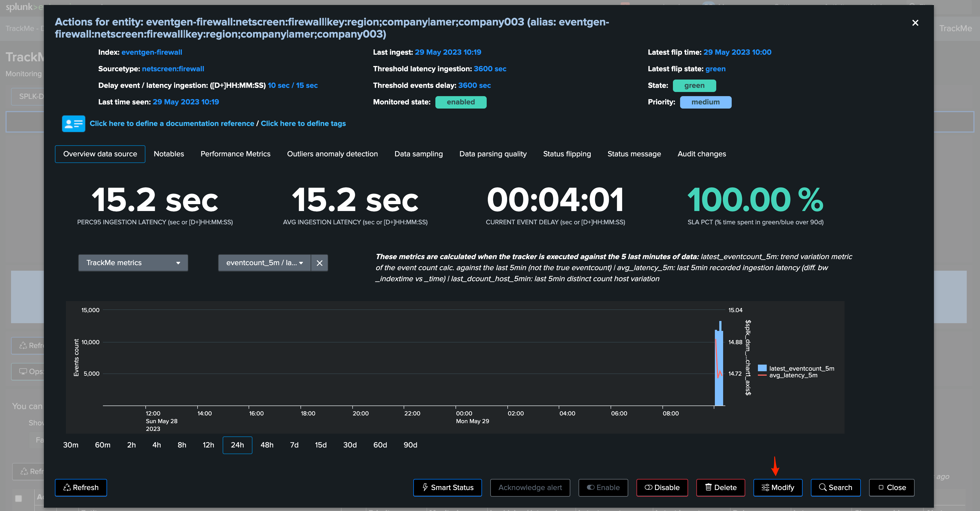Click the Search magnifier button
The height and width of the screenshot is (511, 980).
835,488
